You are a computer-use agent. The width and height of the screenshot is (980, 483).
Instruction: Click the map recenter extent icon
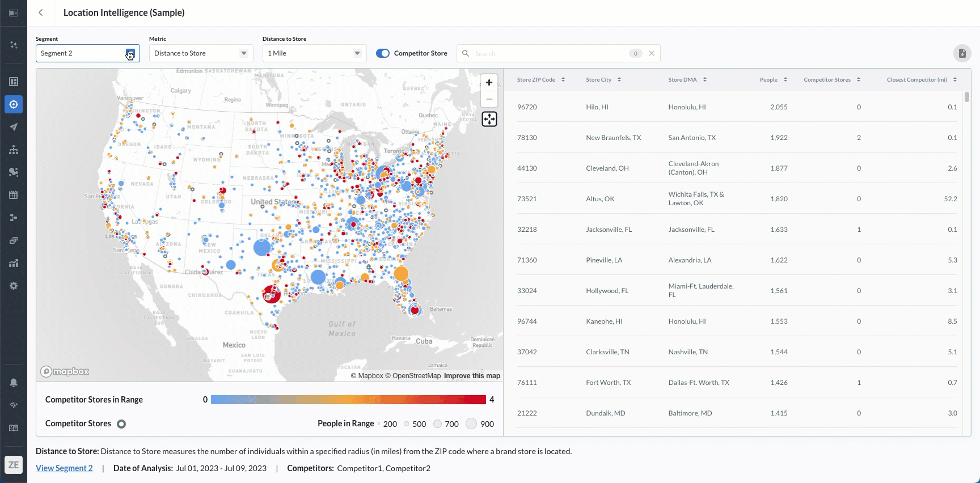coord(489,119)
